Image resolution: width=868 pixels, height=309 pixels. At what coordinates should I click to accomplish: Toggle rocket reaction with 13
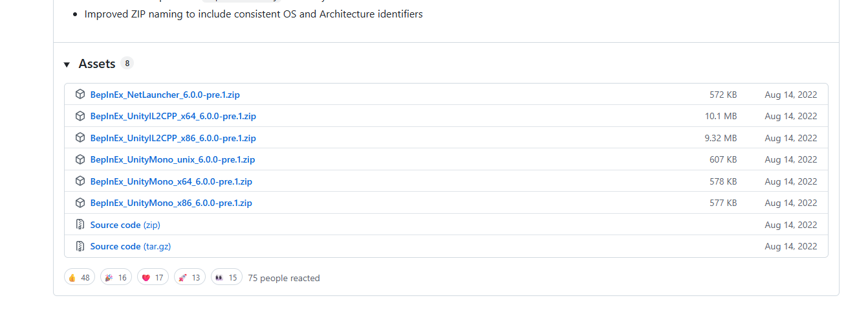click(190, 277)
